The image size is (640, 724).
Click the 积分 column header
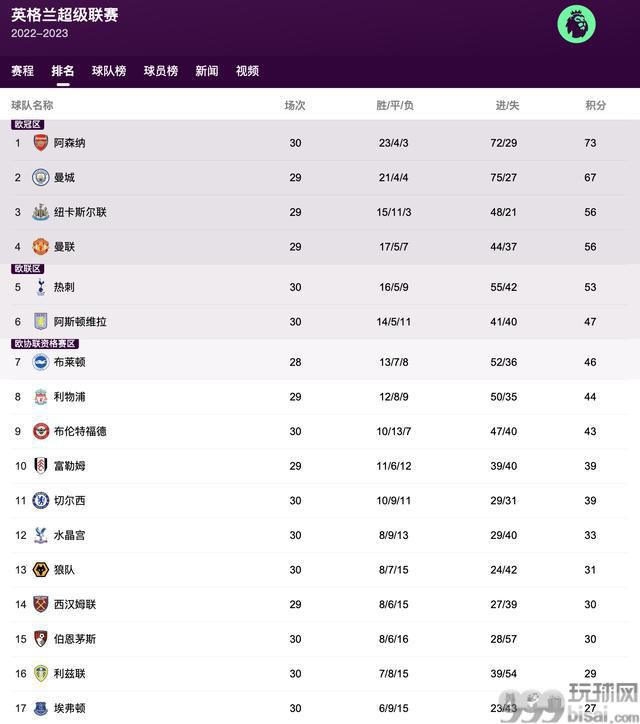(596, 105)
